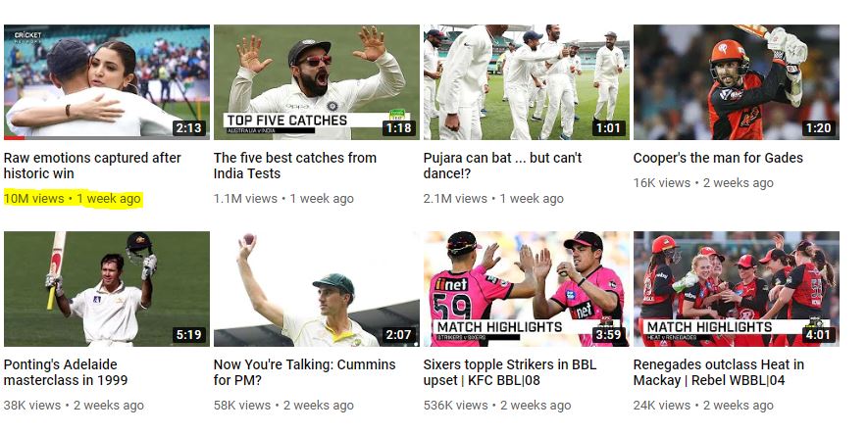Open the title 'Cooper's the man for Gades'
868x434 pixels.
tap(718, 158)
